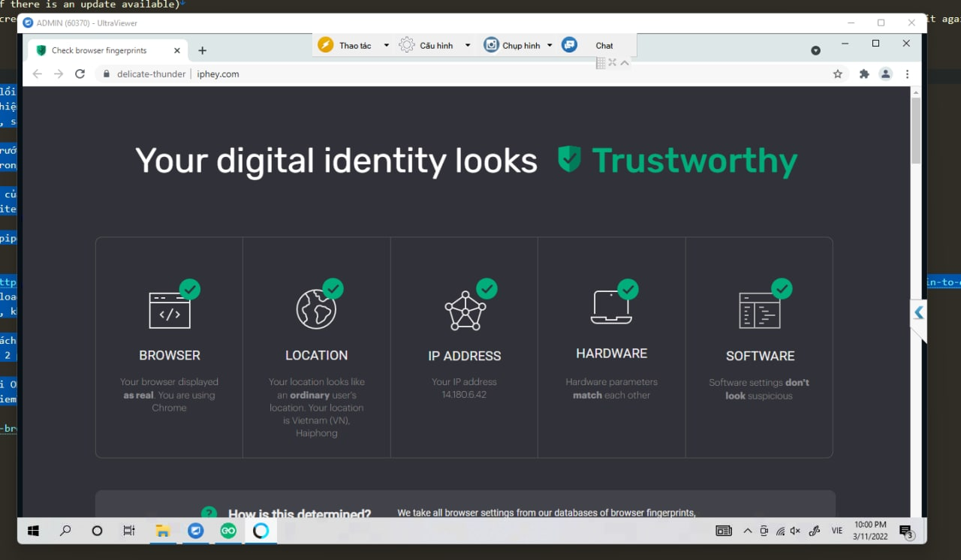Click the page vertical scrollbar thumb
This screenshot has width=961, height=560.
(x=915, y=130)
